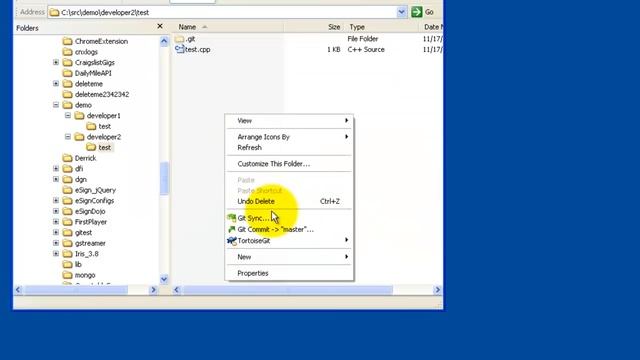Click the address path input field
The image size is (640, 360).
tap(228, 12)
